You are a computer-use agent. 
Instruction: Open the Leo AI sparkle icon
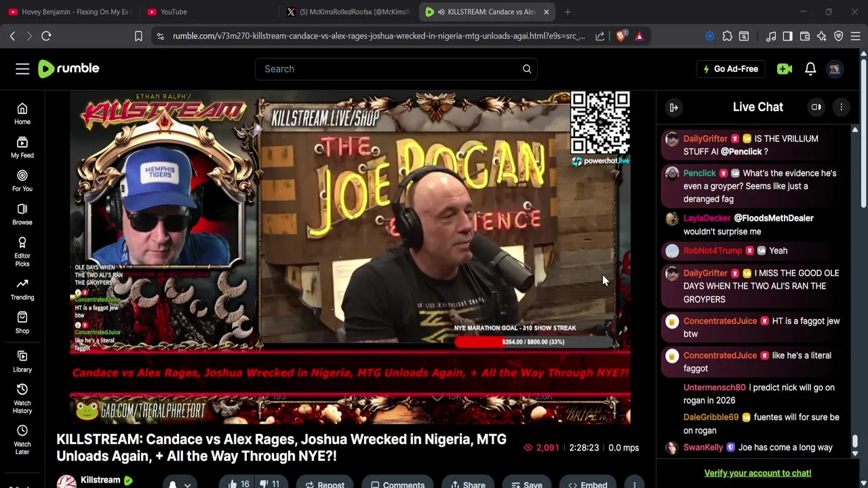coord(822,36)
